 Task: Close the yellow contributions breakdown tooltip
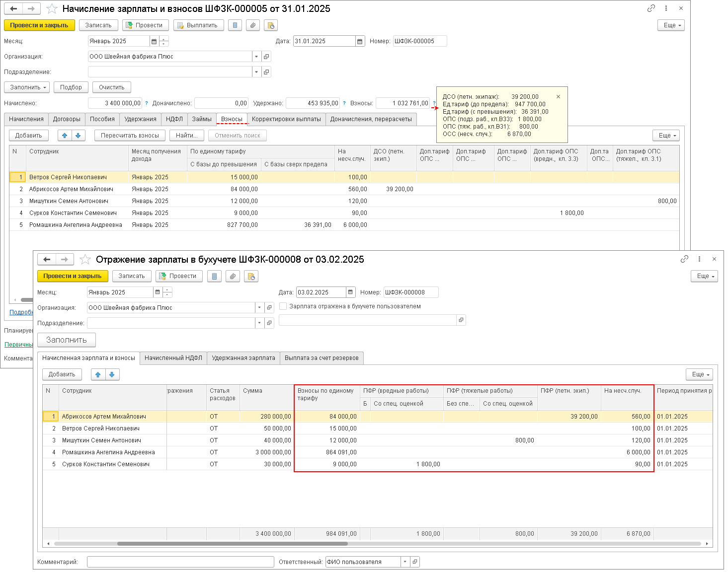click(558, 97)
